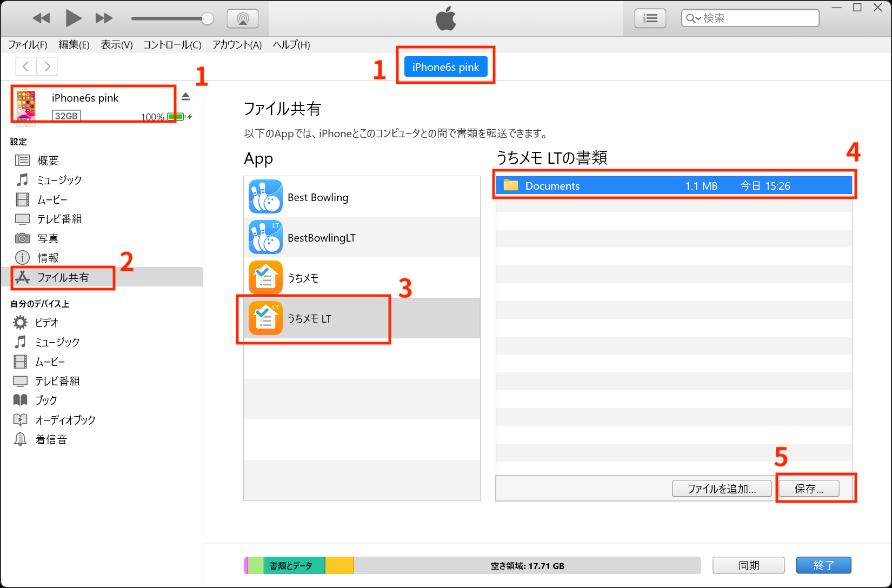Open the 編集(E) menu

[74, 45]
